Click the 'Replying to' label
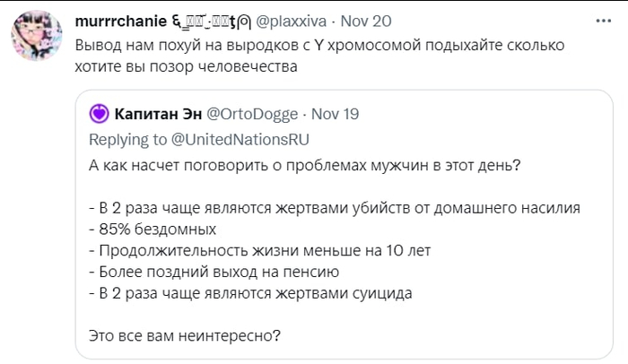The width and height of the screenshot is (628, 364). (x=127, y=139)
